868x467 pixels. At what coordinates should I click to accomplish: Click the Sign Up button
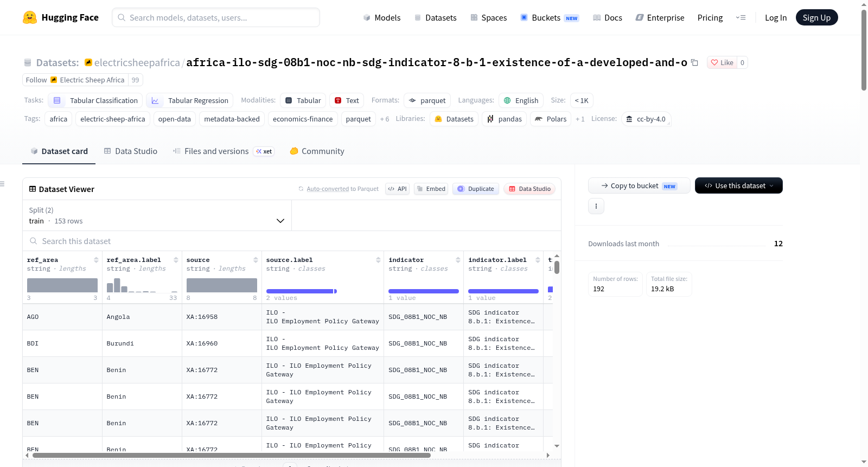point(816,17)
